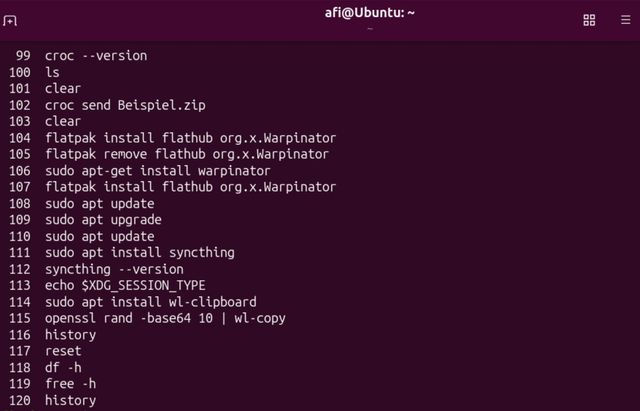
Task: Click line 104 flatpak install Warpinator
Action: [191, 138]
